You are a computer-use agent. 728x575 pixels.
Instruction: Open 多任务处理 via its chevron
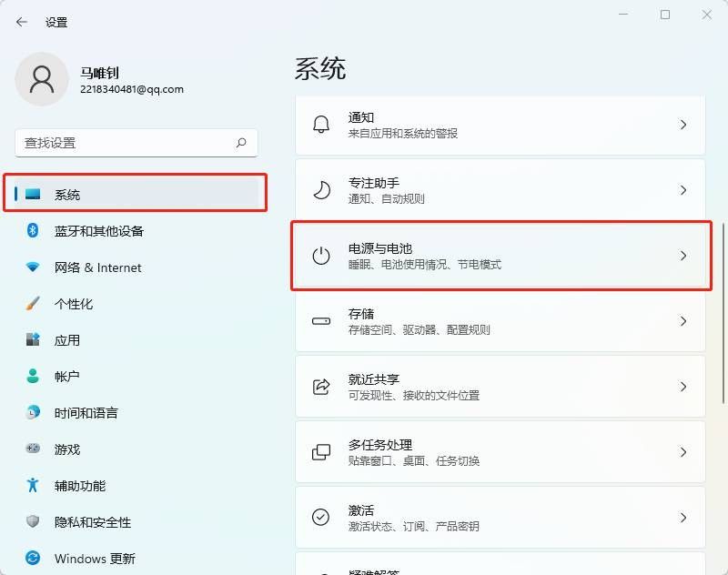(683, 452)
